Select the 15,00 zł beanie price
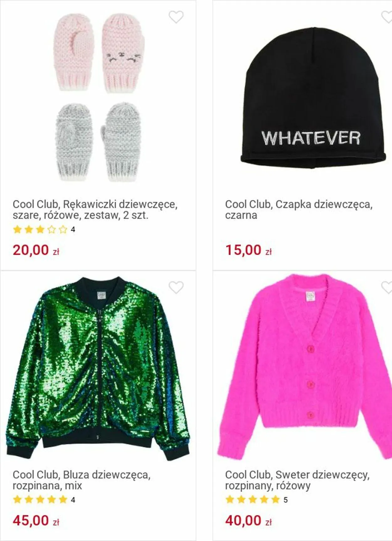This screenshot has height=541, width=392. click(x=248, y=250)
